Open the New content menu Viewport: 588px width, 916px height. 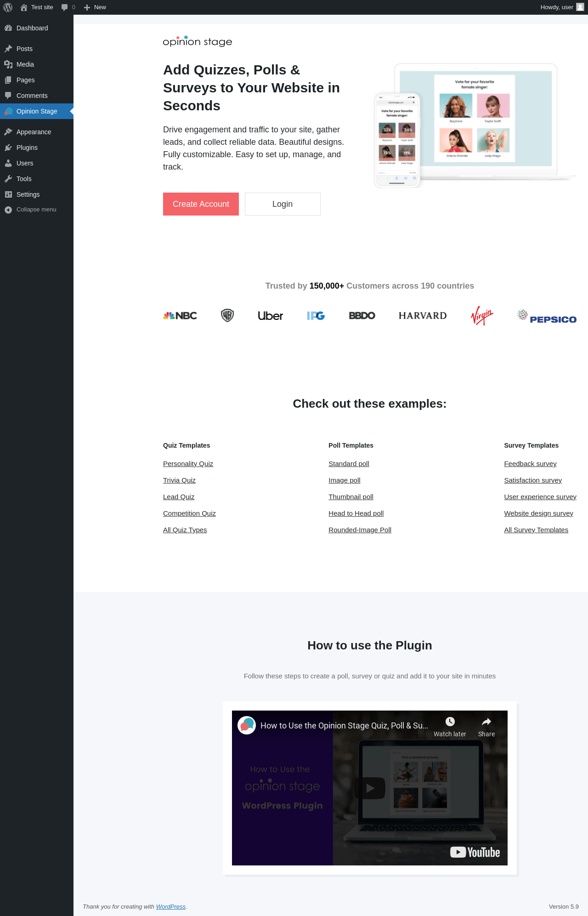pyautogui.click(x=95, y=7)
